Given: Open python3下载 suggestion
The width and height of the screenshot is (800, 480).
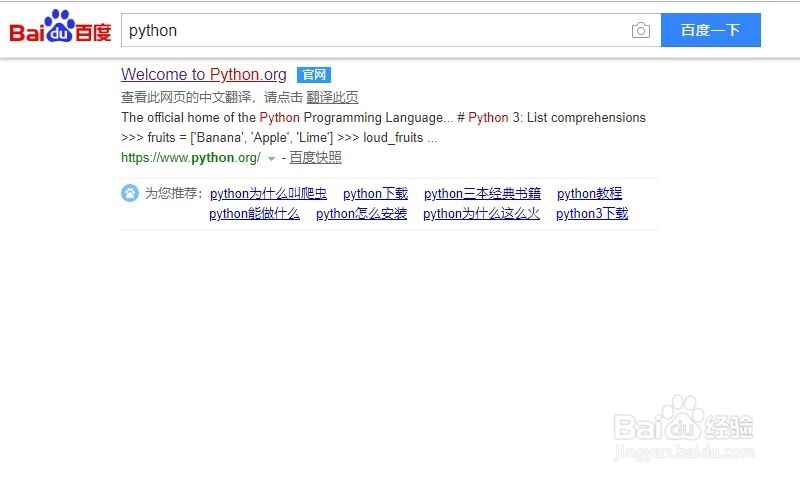Looking at the screenshot, I should tap(592, 214).
